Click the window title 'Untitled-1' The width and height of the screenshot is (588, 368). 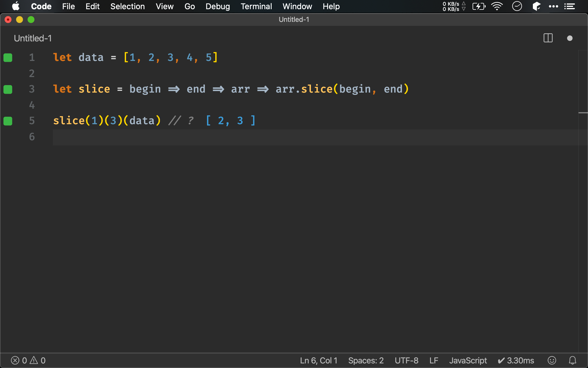pyautogui.click(x=294, y=20)
